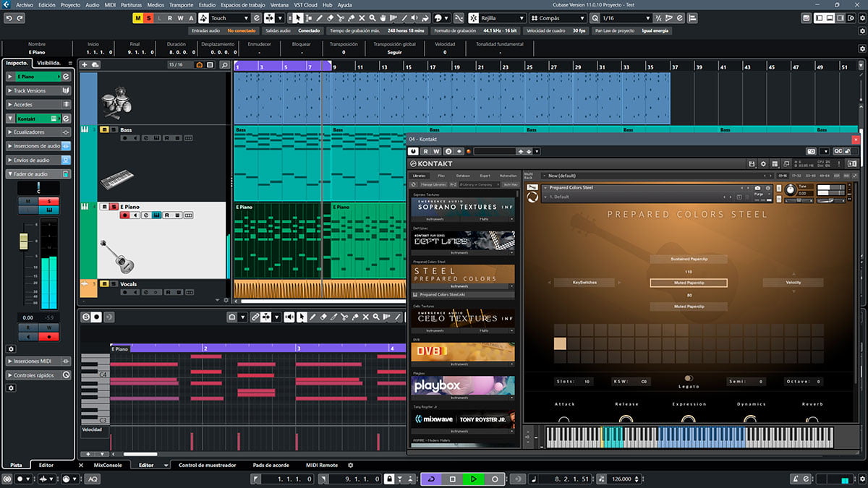Solo the Bass track
The height and width of the screenshot is (488, 868).
[114, 130]
